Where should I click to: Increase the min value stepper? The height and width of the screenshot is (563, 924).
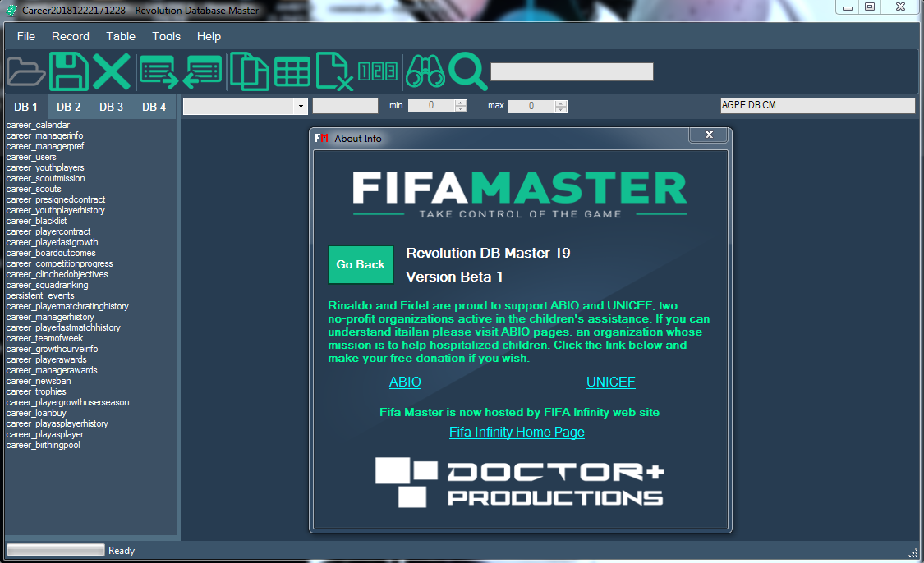461,103
